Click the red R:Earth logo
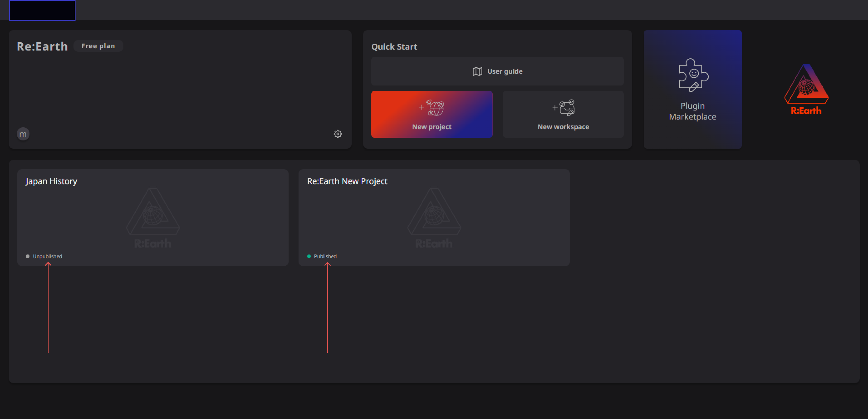This screenshot has height=419, width=868. click(806, 89)
